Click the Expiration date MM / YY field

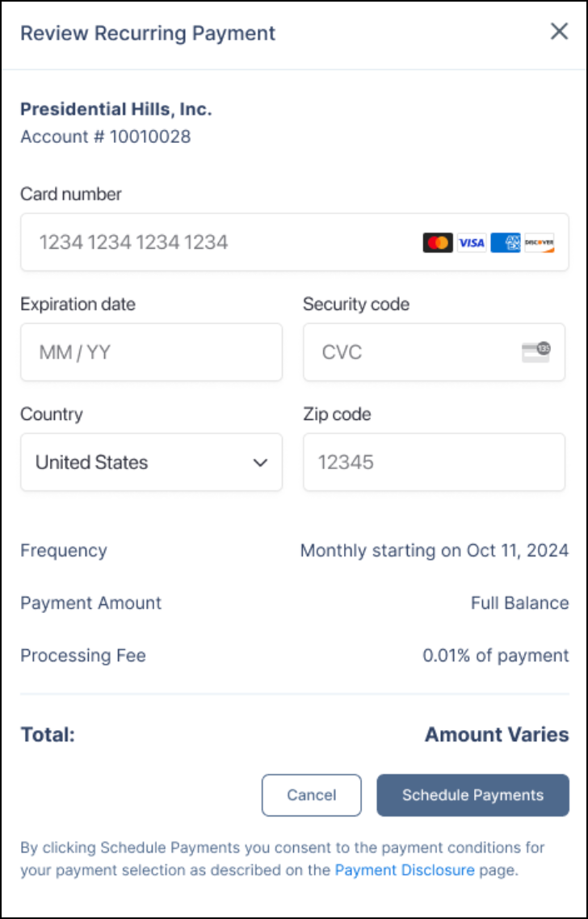[x=151, y=352]
